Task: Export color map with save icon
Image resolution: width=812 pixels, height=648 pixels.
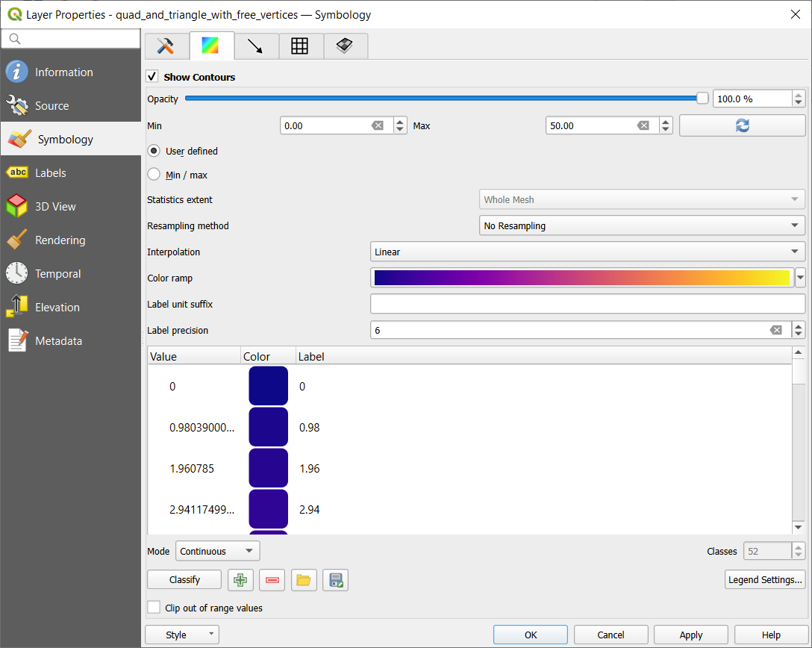Action: [x=336, y=580]
